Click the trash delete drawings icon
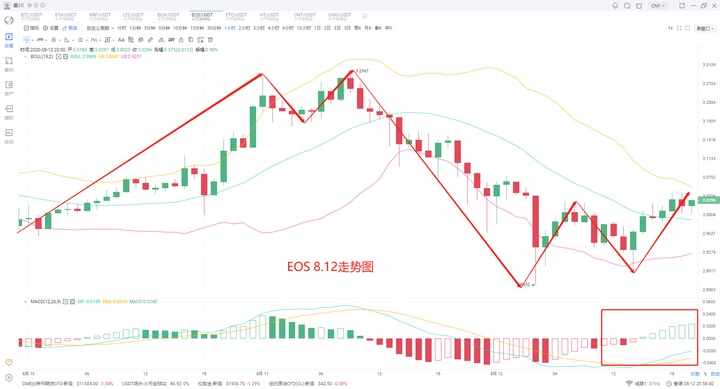720x389 pixels. (x=210, y=40)
